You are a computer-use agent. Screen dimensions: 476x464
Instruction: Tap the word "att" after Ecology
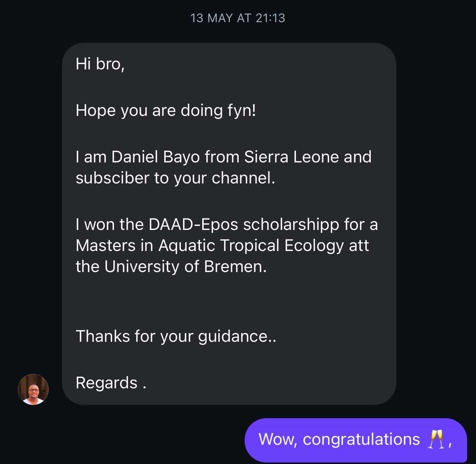click(359, 245)
